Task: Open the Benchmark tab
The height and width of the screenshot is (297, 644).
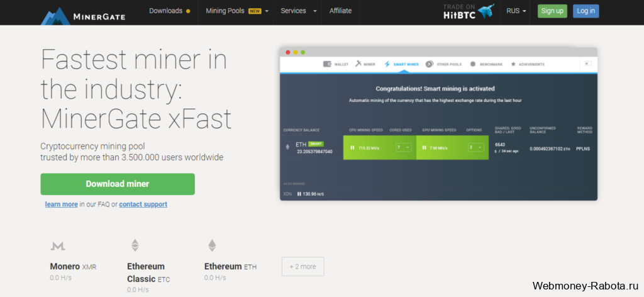Action: click(x=486, y=64)
